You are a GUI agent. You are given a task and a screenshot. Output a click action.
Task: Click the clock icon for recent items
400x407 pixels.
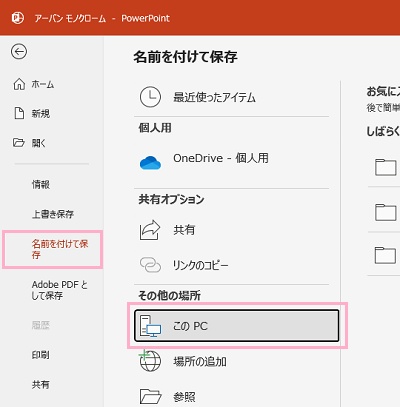[x=150, y=97]
